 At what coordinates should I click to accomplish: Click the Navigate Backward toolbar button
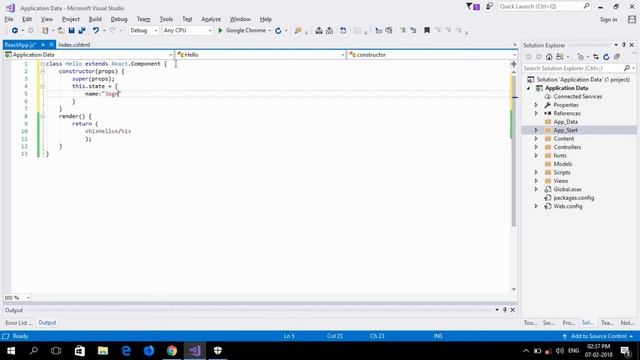coord(15,31)
